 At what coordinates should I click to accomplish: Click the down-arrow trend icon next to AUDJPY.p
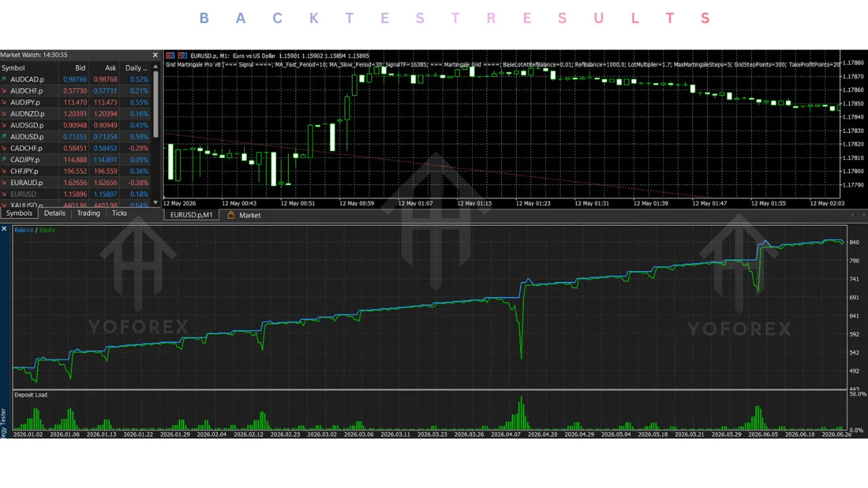[4, 102]
